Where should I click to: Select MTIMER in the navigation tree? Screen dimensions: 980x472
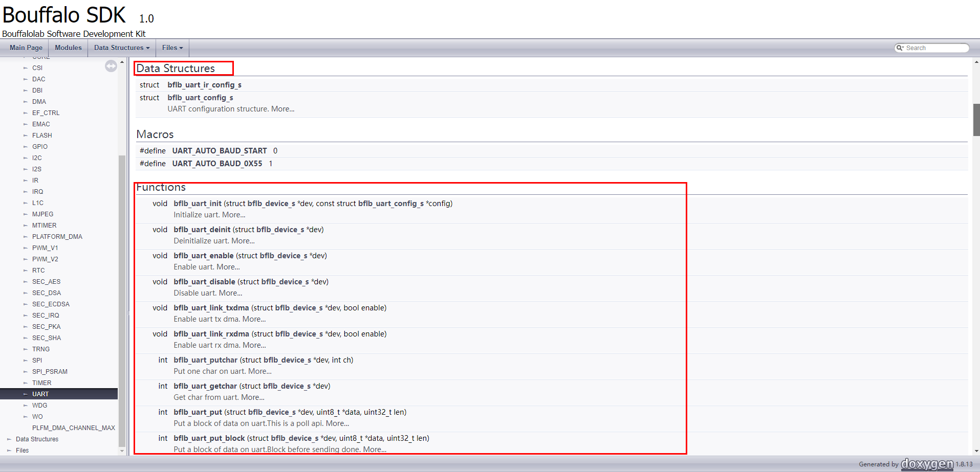[x=45, y=226]
